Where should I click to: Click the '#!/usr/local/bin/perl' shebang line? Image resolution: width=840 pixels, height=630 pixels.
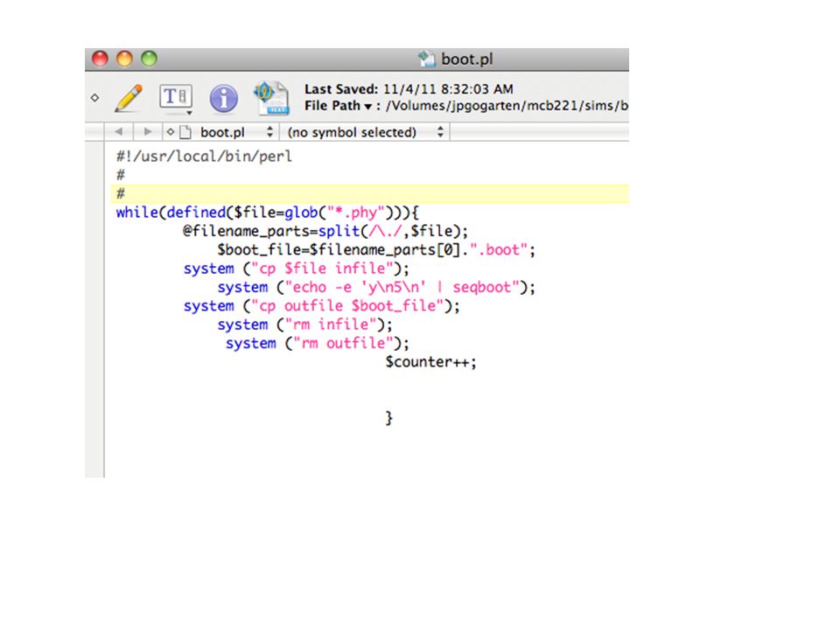pos(204,157)
